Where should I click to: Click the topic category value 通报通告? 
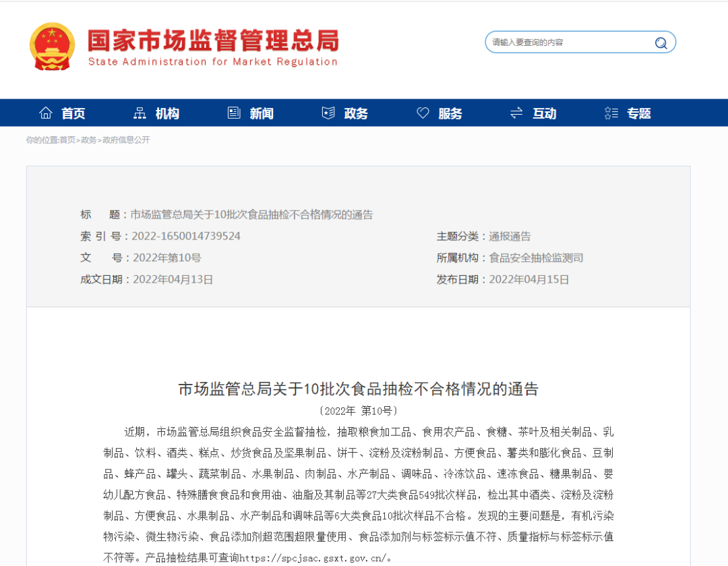pos(510,237)
